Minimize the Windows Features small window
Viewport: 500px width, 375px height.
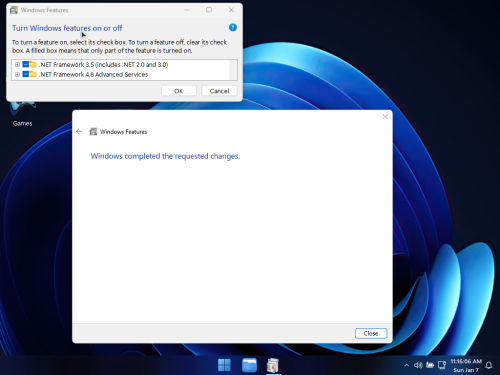(187, 10)
